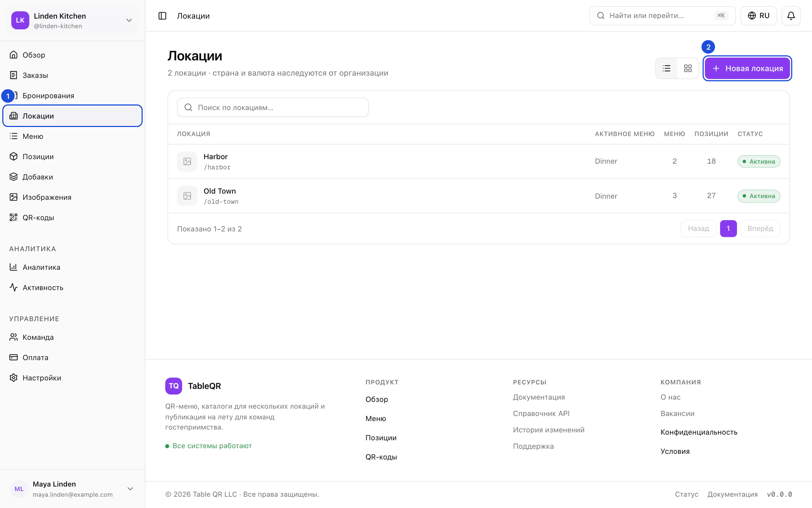This screenshot has width=812, height=508.
Task: Open the Old Town location name
Action: pos(220,191)
